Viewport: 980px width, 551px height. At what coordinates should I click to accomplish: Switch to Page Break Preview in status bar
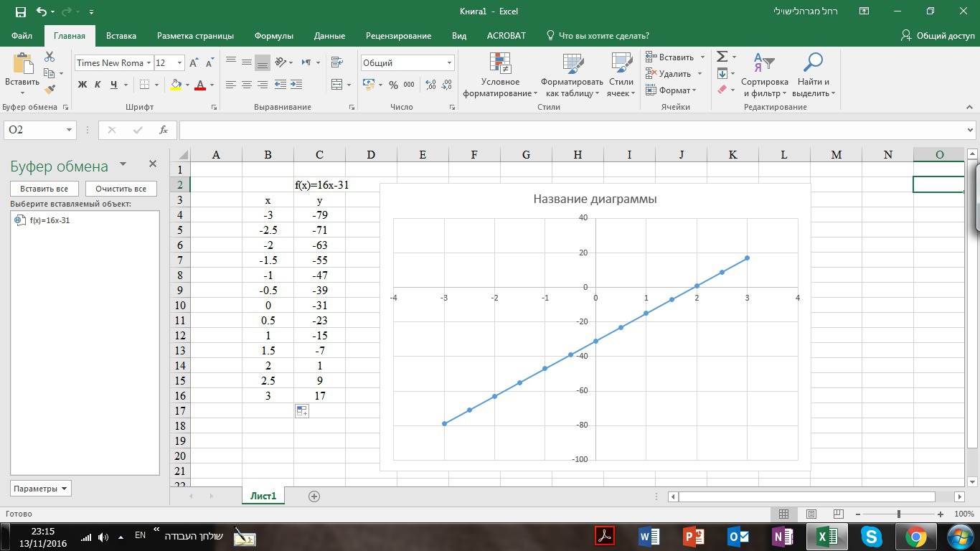pyautogui.click(x=837, y=514)
